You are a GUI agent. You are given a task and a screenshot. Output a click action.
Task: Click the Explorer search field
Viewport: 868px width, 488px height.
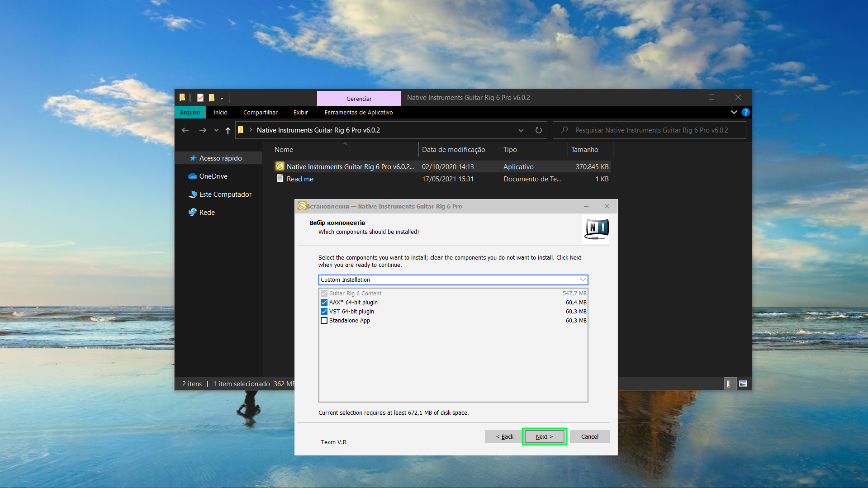pyautogui.click(x=650, y=130)
